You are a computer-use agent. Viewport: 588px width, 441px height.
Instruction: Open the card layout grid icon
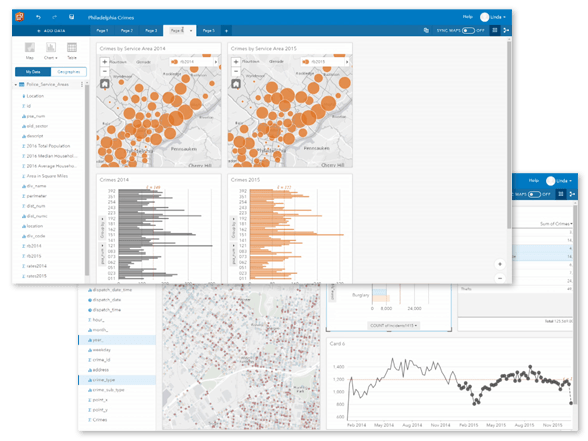(495, 30)
